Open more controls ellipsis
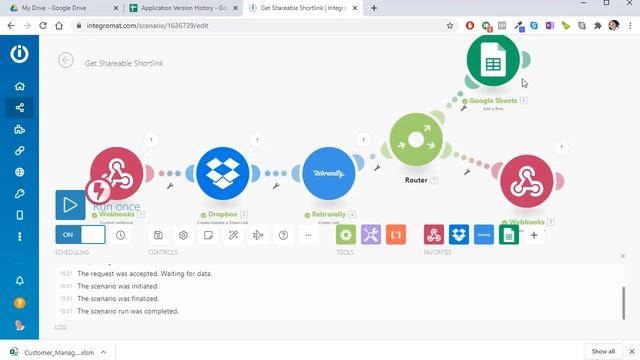 (x=308, y=235)
